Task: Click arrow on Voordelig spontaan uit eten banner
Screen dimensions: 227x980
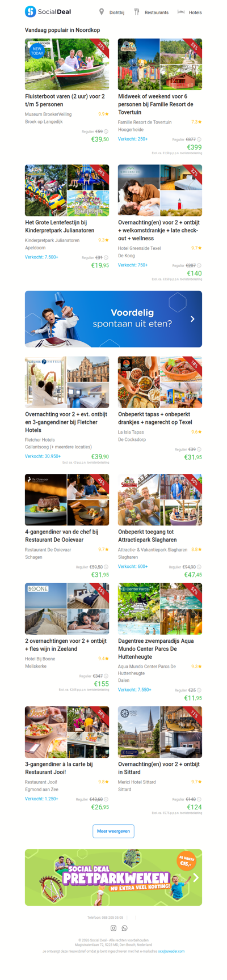Action: coord(192,319)
